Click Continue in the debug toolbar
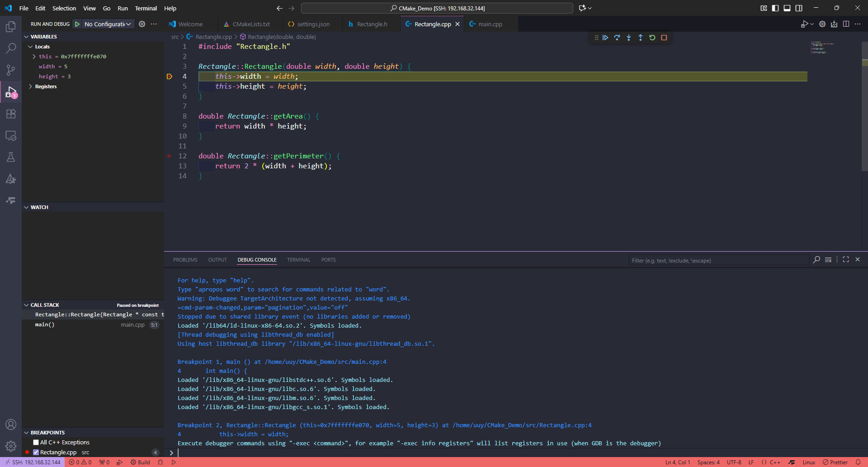 (x=605, y=38)
